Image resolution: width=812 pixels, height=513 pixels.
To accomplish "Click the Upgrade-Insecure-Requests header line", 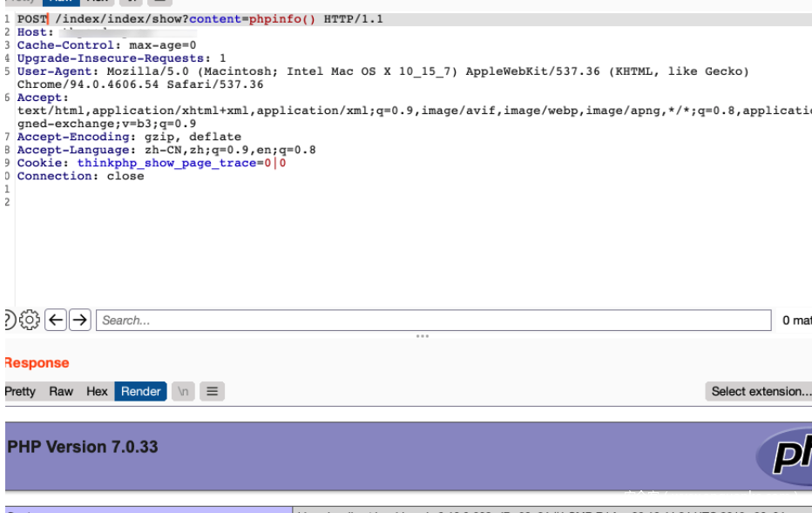I will click(122, 58).
